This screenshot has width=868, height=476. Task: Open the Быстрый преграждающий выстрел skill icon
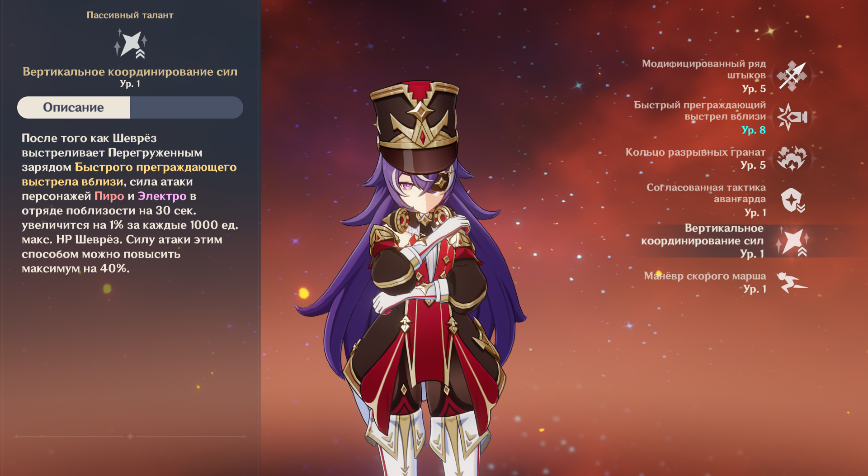point(792,117)
